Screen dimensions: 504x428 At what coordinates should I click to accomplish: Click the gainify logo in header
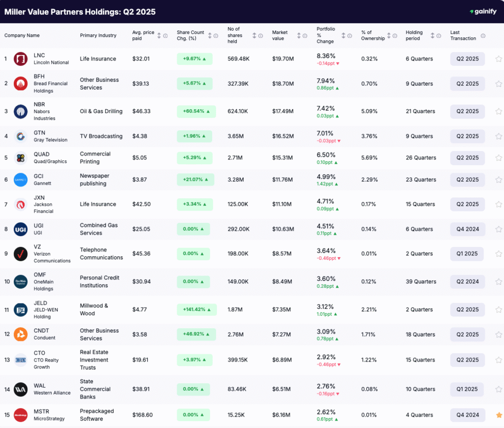click(483, 12)
